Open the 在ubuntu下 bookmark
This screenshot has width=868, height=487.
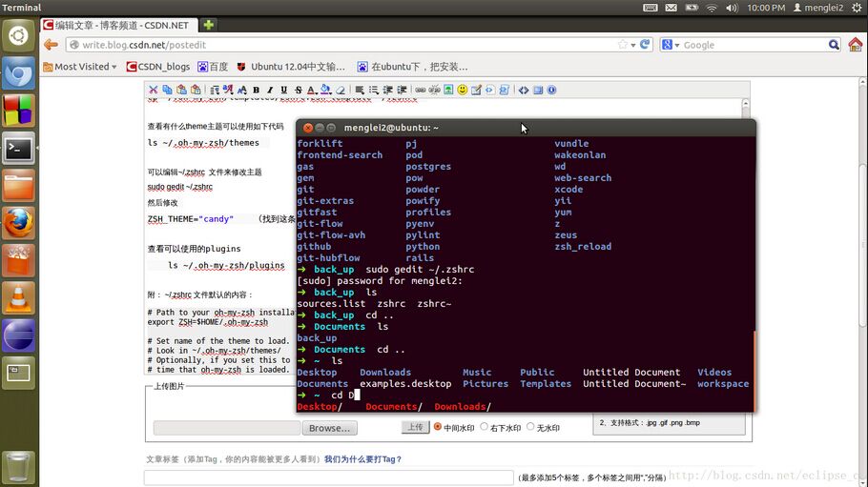point(412,67)
